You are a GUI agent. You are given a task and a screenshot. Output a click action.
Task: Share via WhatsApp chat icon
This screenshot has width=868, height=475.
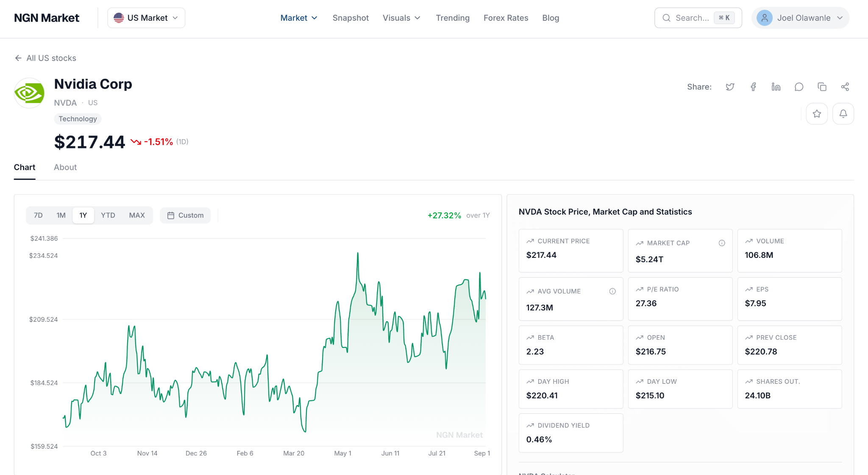click(799, 87)
